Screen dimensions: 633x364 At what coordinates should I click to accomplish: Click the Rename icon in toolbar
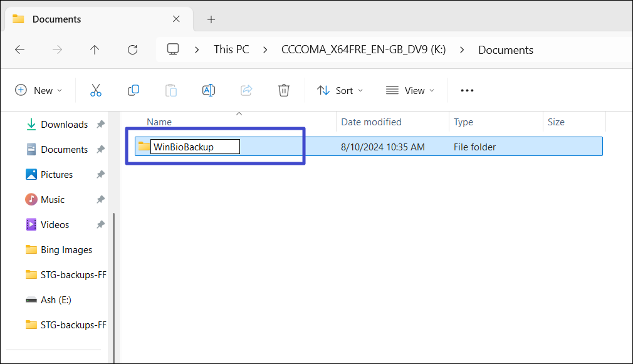[x=209, y=90]
